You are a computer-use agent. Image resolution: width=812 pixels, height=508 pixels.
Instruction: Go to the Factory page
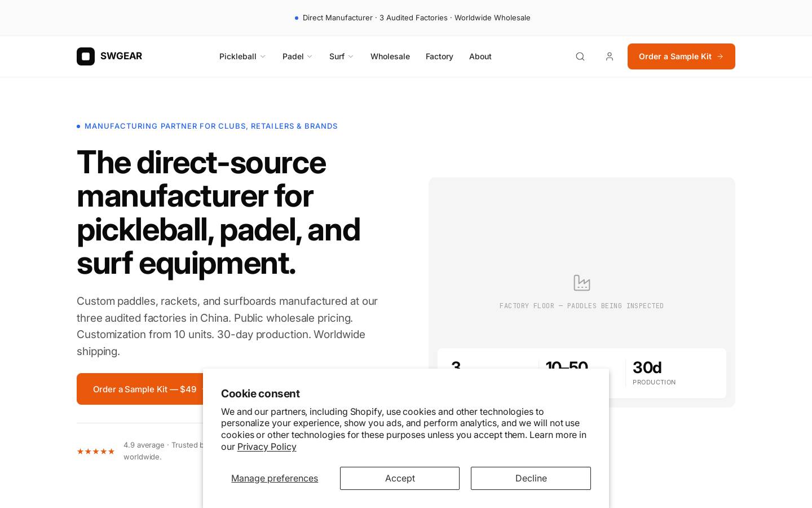coord(439,56)
